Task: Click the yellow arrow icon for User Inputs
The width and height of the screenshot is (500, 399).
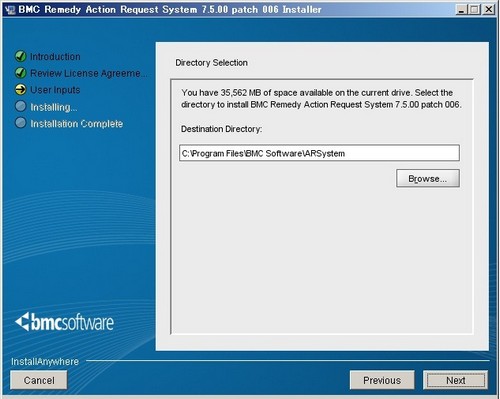Action: (20, 89)
